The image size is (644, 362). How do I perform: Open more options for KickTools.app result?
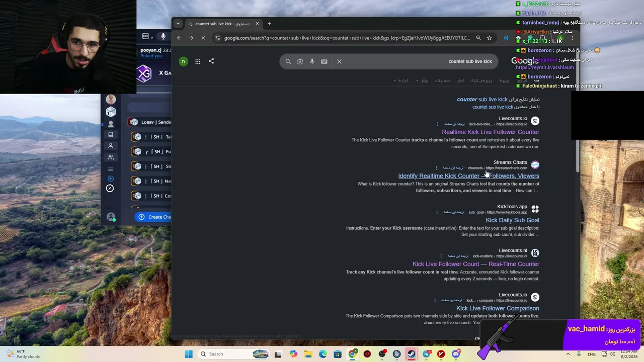click(x=437, y=212)
